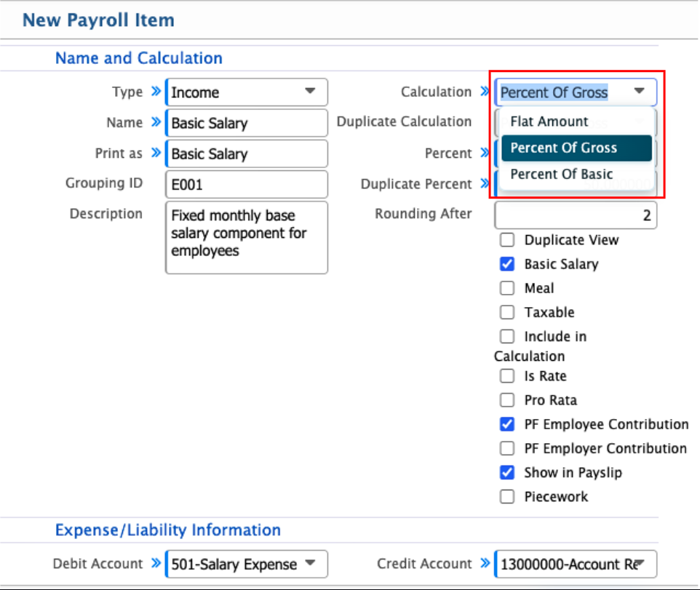Click the double-chevron icon beside Type

point(156,92)
